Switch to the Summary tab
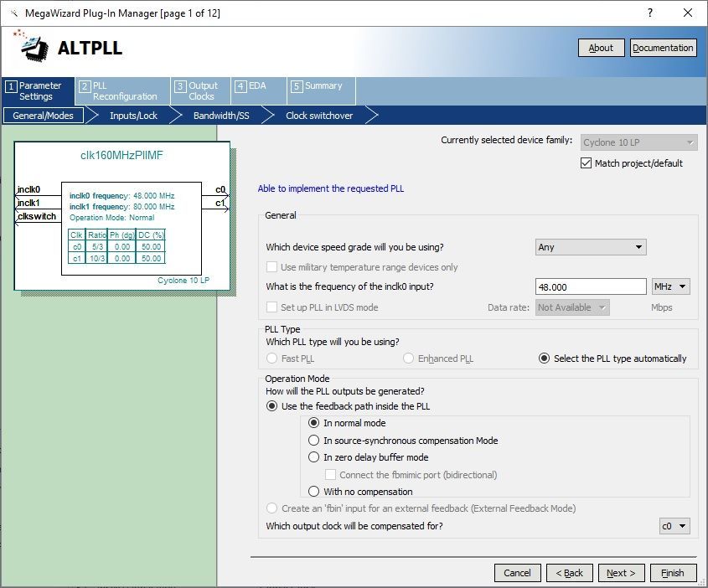The height and width of the screenshot is (588, 708). [322, 91]
